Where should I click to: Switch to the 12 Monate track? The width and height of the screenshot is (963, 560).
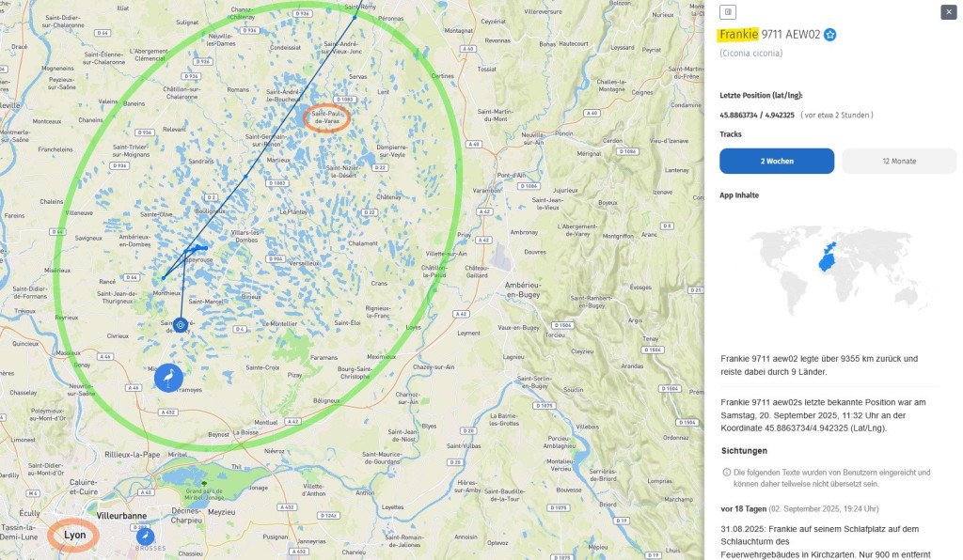click(898, 161)
